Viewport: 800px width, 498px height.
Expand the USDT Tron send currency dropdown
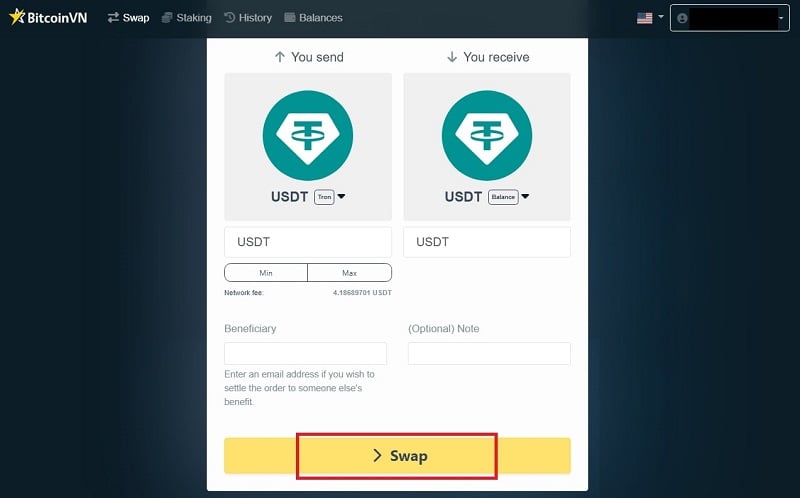[341, 196]
